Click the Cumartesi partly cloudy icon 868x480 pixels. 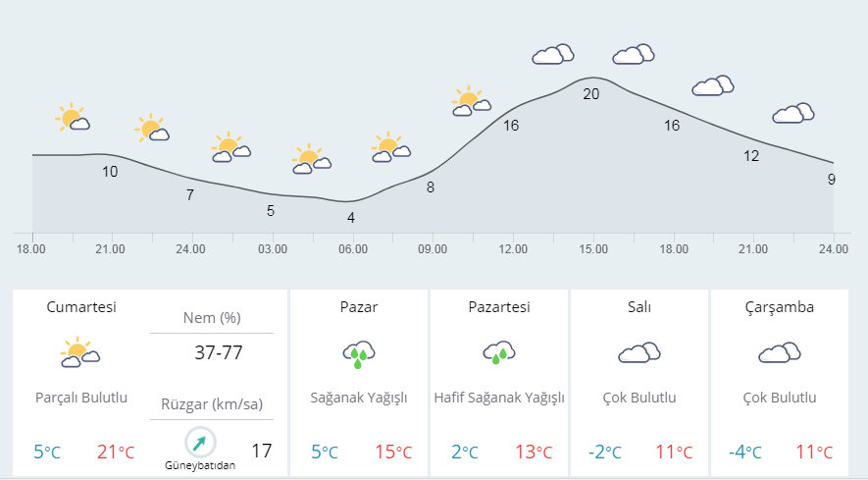80,352
